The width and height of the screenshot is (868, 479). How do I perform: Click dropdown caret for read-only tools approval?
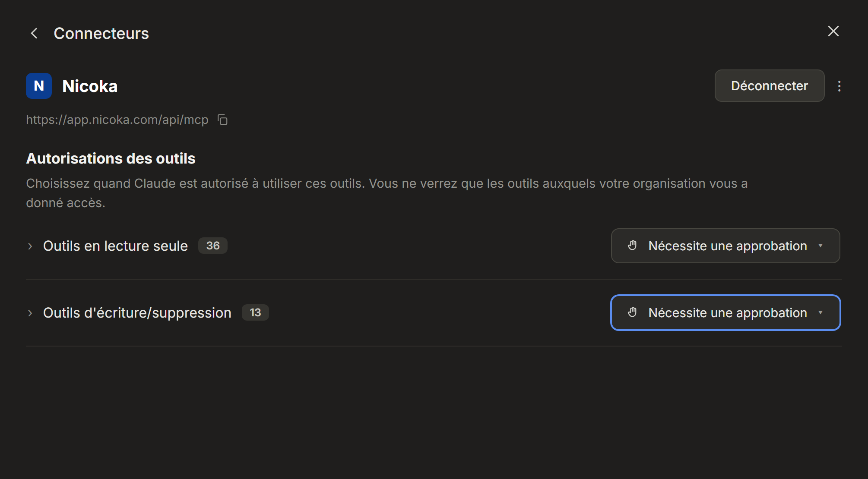point(820,246)
